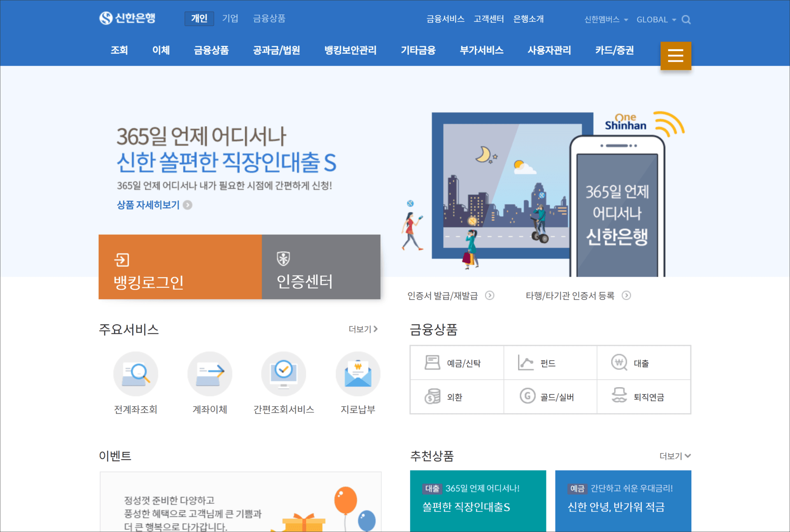Viewport: 790px width, 532px height.
Task: Expand 더보기 in 추천상품 section
Action: pos(675,456)
